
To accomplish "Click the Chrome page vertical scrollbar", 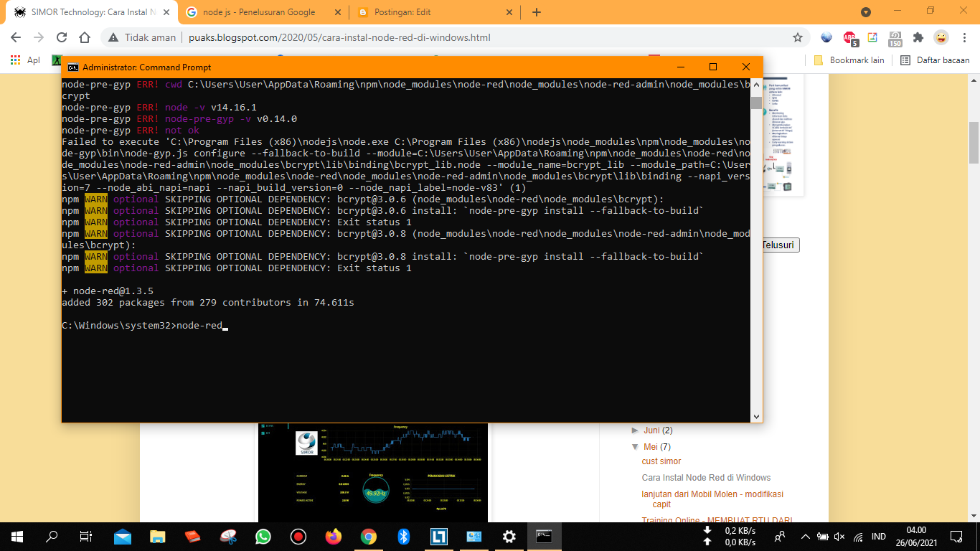I will (974, 142).
